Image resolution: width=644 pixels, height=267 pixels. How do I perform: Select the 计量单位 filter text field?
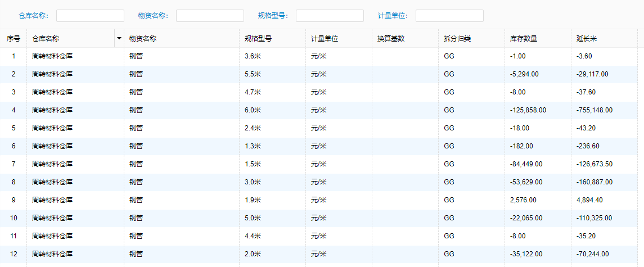[449, 16]
